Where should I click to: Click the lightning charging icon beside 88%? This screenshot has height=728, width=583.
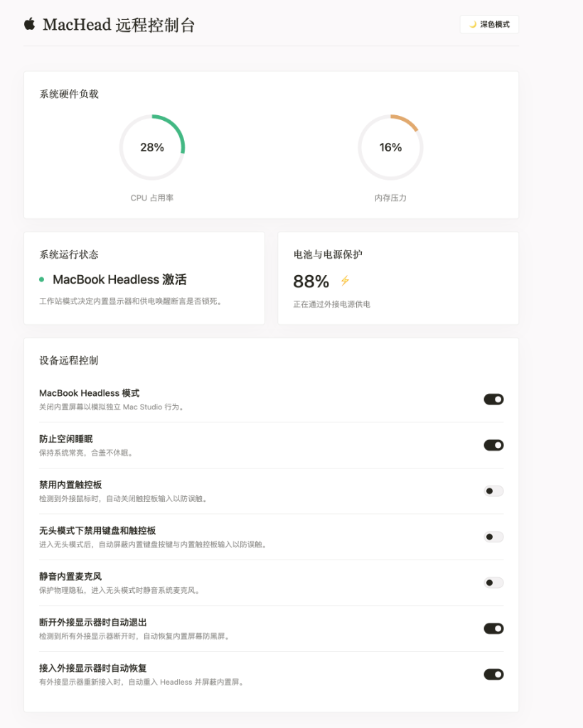[x=345, y=281]
